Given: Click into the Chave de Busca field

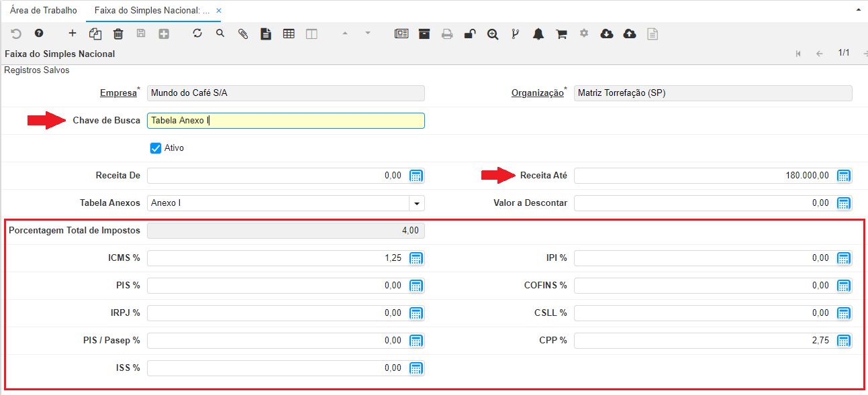Looking at the screenshot, I should [x=285, y=121].
